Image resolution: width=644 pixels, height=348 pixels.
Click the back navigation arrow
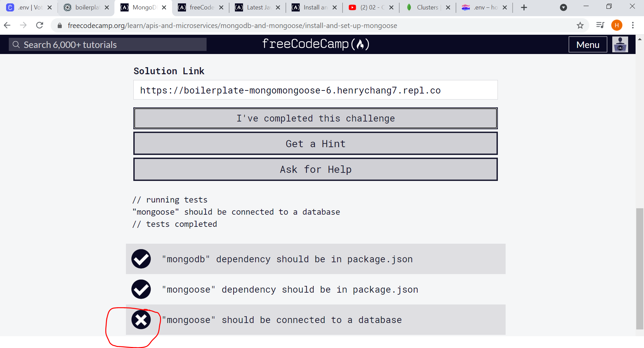click(x=7, y=25)
